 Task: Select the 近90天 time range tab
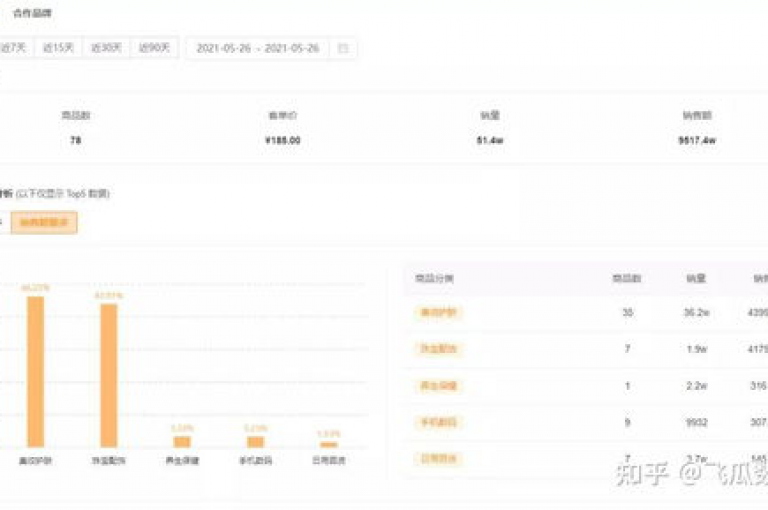154,48
